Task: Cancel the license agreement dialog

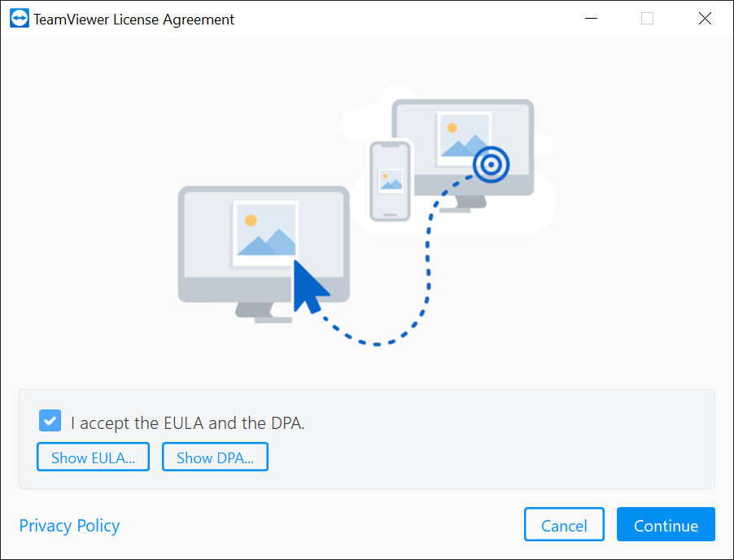Action: click(564, 524)
